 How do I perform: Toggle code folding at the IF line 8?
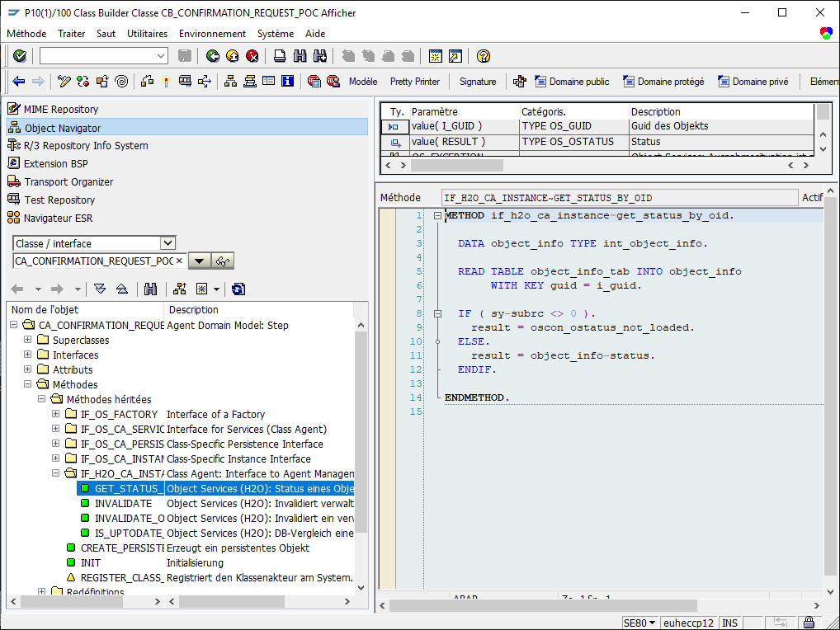(x=437, y=313)
